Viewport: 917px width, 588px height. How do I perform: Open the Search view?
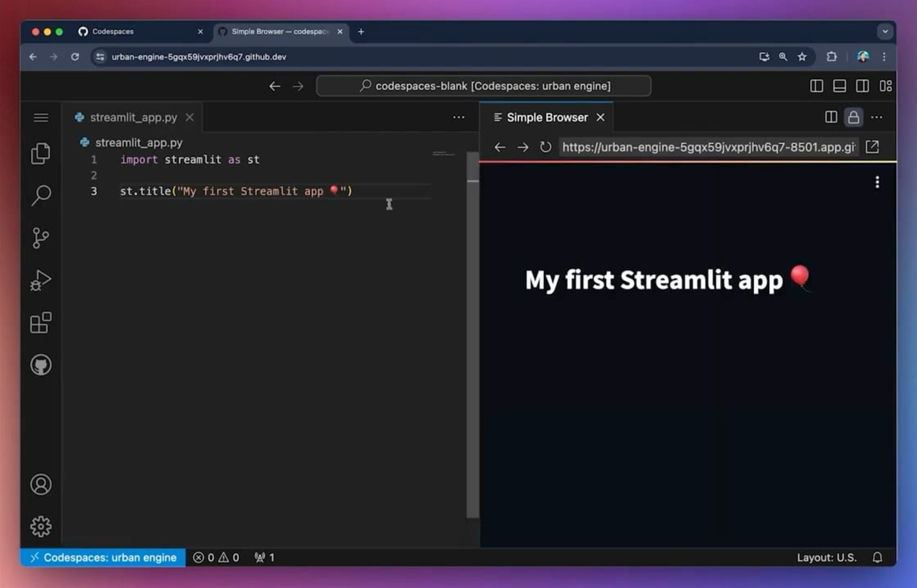point(40,195)
